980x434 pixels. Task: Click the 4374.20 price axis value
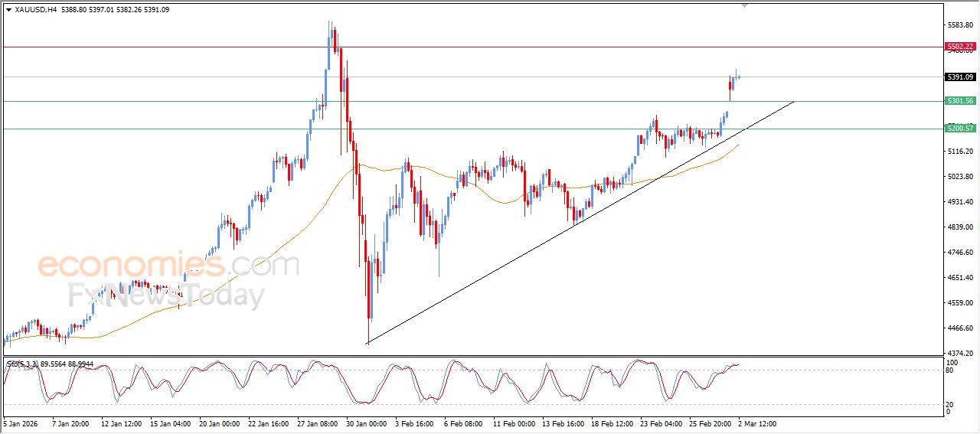(960, 353)
